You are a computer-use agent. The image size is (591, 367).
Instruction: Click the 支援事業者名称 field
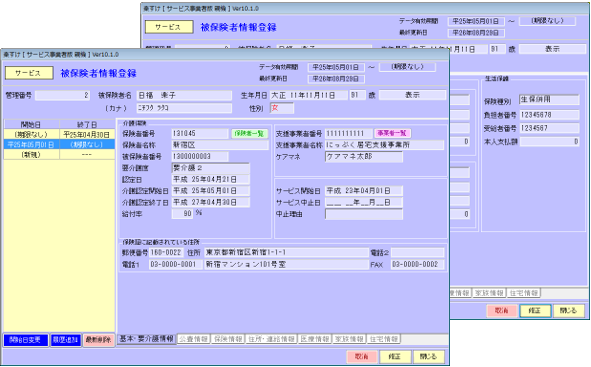[384, 145]
